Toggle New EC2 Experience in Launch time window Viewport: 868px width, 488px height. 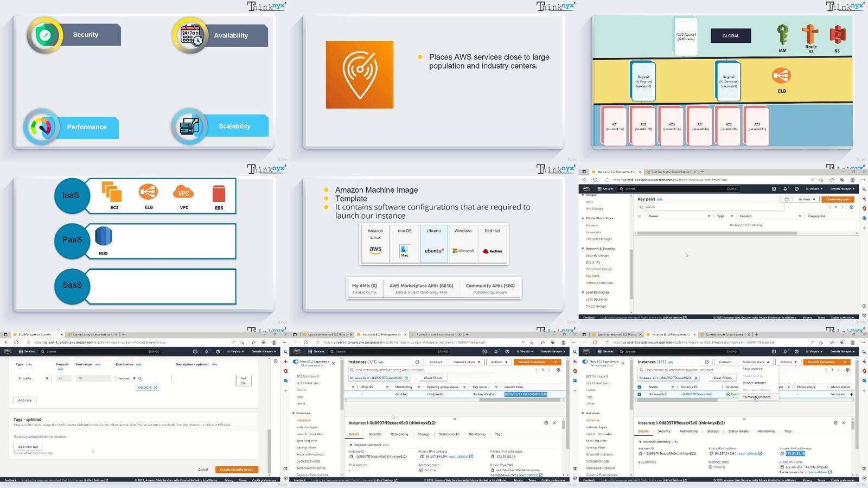pos(296,362)
